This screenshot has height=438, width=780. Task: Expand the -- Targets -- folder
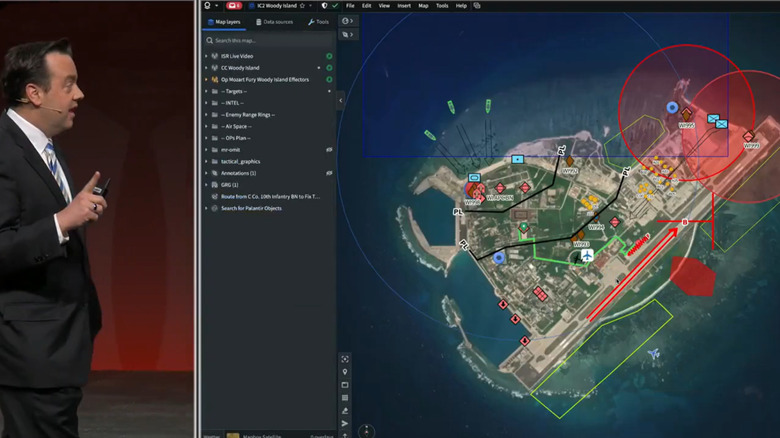pos(206,91)
